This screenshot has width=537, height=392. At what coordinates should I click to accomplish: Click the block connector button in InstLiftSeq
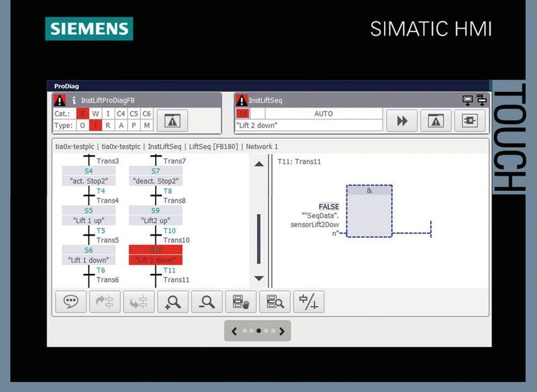pyautogui.click(x=469, y=121)
